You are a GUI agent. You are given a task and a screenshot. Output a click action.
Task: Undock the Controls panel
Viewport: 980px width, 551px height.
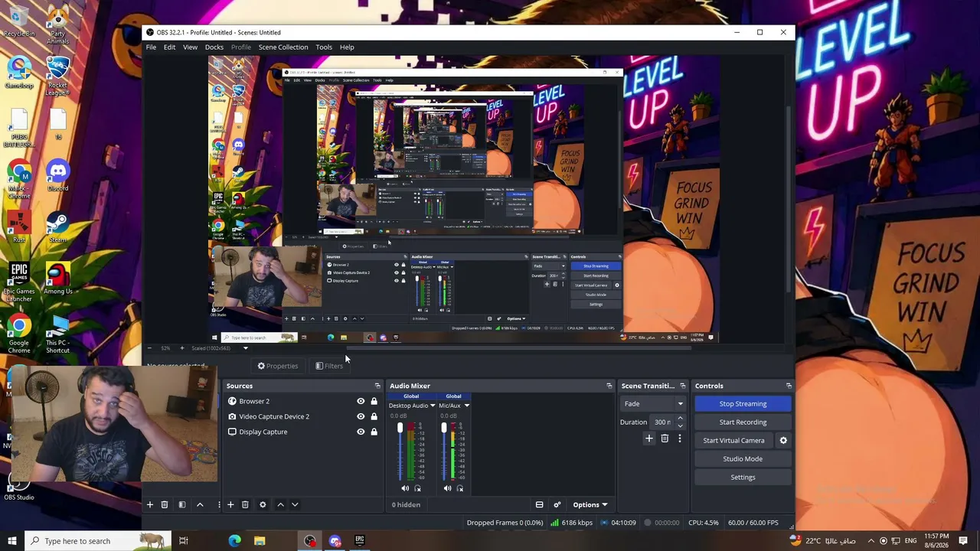coord(789,386)
